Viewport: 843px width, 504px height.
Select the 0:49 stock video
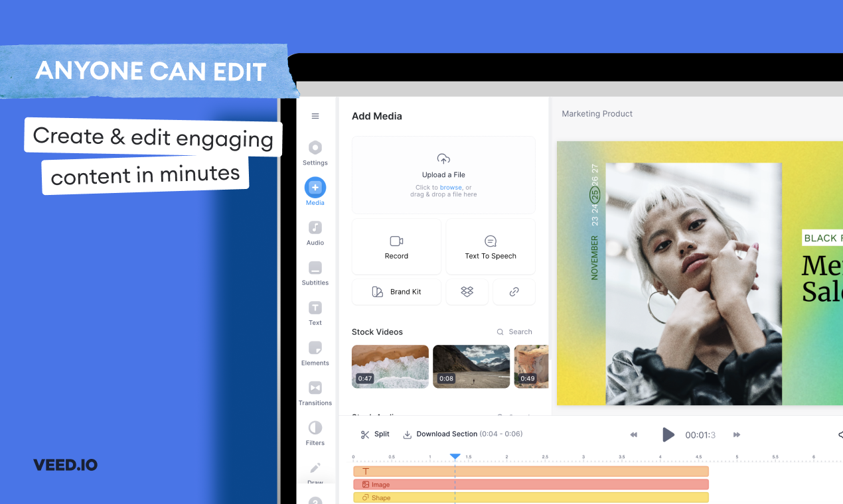(x=531, y=366)
